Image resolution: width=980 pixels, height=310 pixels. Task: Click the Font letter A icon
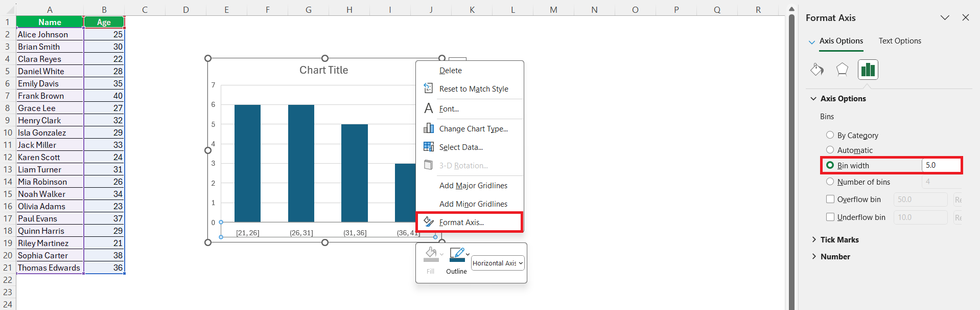(x=428, y=108)
